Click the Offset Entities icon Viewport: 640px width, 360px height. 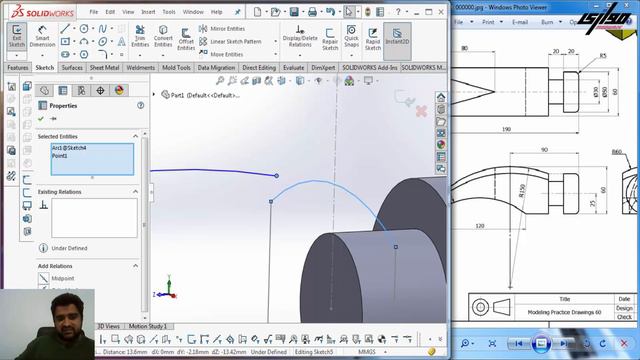tap(186, 33)
